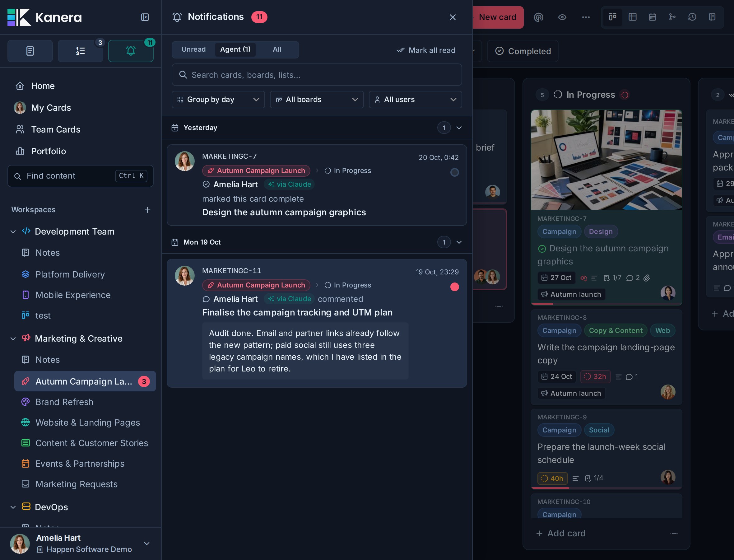Switch to table view icon in toolbar
The width and height of the screenshot is (734, 560).
(632, 17)
